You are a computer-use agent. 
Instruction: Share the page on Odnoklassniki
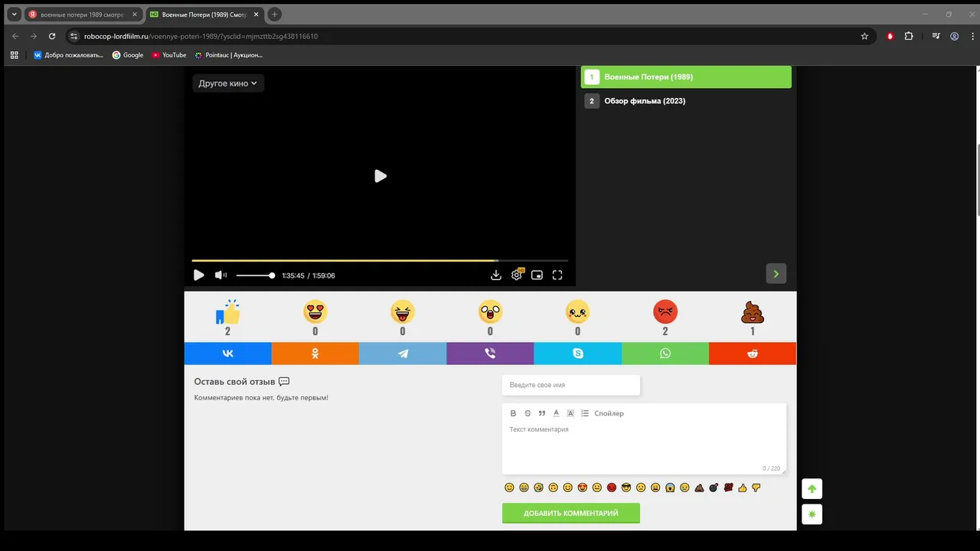click(x=315, y=354)
